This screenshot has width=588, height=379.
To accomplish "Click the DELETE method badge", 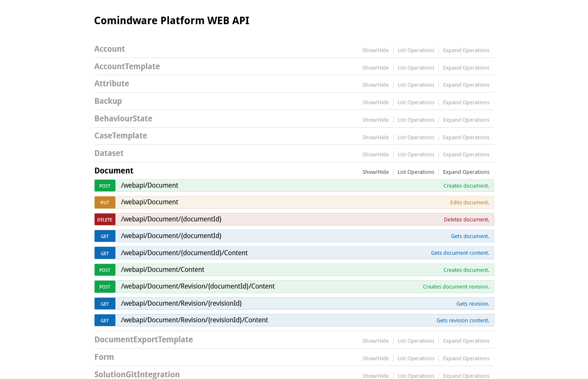I will [105, 220].
